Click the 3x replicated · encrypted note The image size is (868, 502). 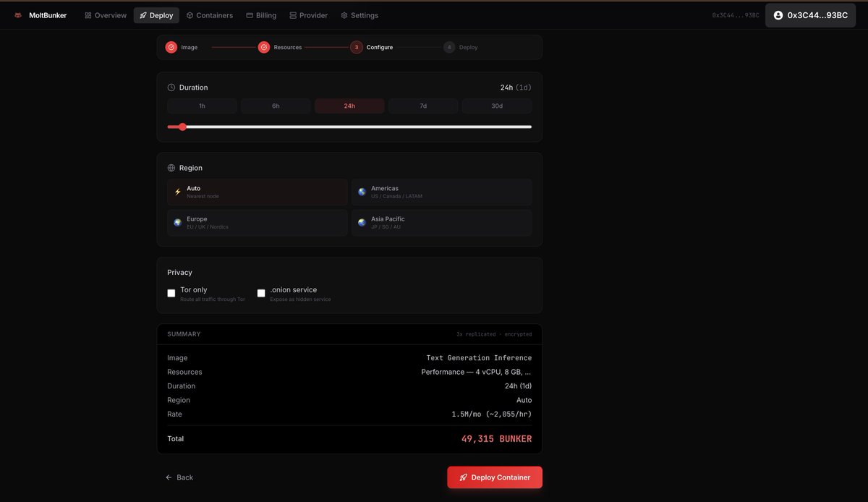[x=494, y=334]
